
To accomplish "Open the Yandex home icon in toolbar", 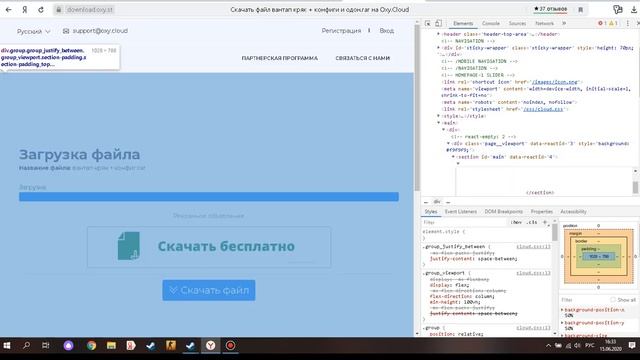I will (x=24, y=10).
